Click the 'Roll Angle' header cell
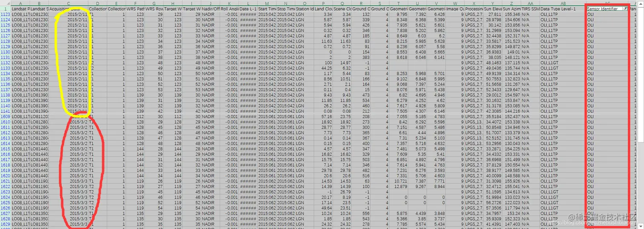This screenshot has height=229, width=644. [230, 9]
